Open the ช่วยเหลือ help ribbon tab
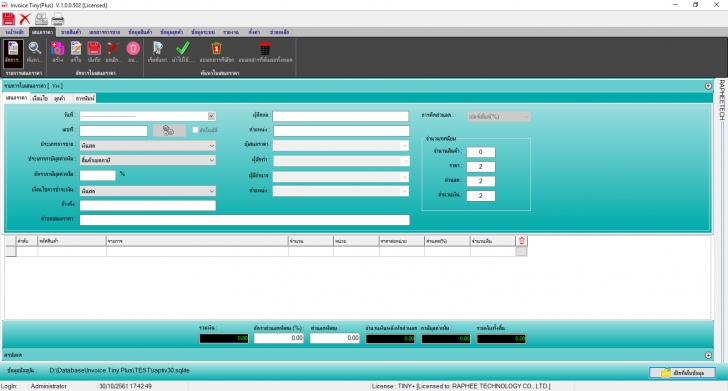 [280, 32]
